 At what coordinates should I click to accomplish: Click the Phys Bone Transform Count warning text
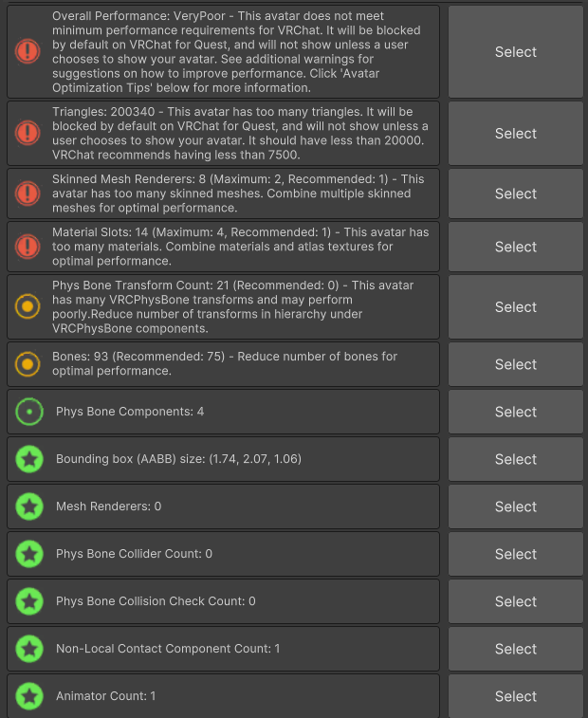(x=232, y=306)
